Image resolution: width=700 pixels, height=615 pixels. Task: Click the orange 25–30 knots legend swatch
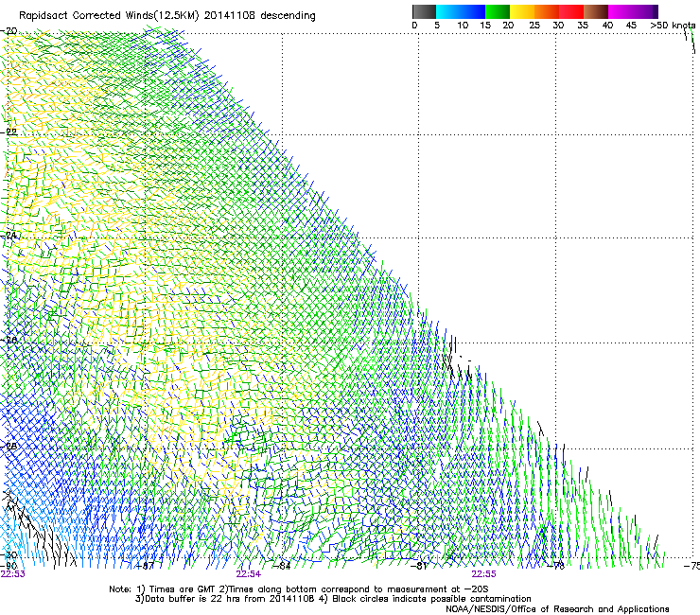[x=547, y=11]
